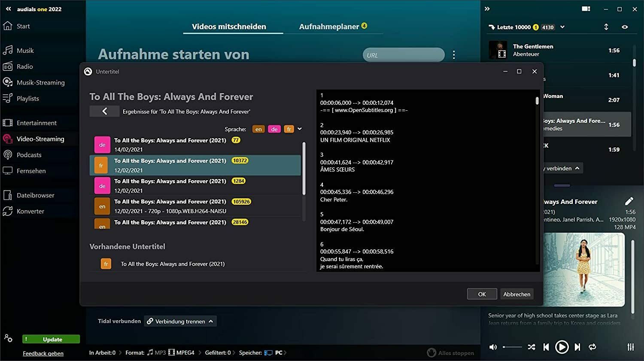Confirm the dialog with OK

coord(482,294)
